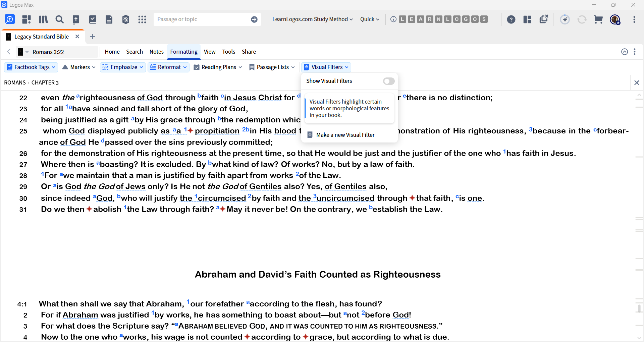Open the Help question mark icon

(511, 19)
